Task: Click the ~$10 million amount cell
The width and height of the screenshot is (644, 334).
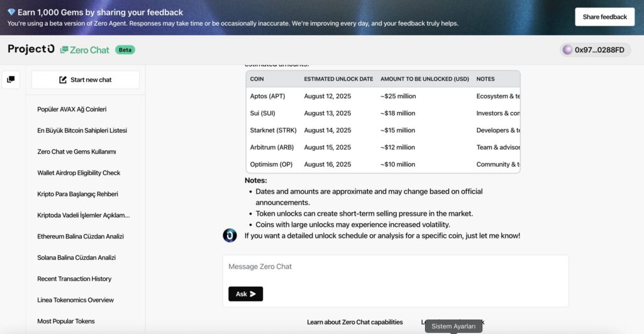Action: click(397, 164)
